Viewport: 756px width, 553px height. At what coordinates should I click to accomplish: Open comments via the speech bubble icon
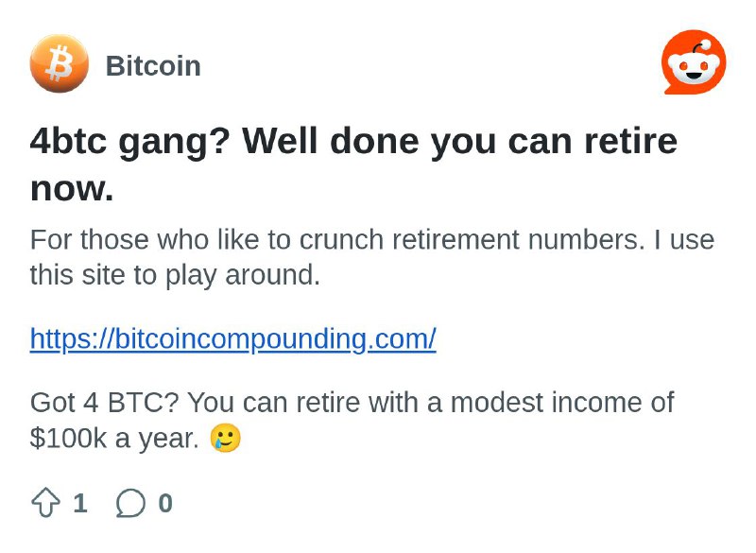pos(130,503)
